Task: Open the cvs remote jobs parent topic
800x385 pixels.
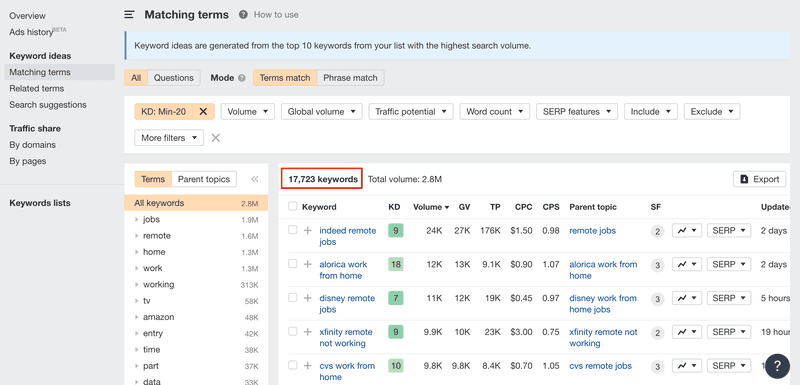Action: (601, 366)
